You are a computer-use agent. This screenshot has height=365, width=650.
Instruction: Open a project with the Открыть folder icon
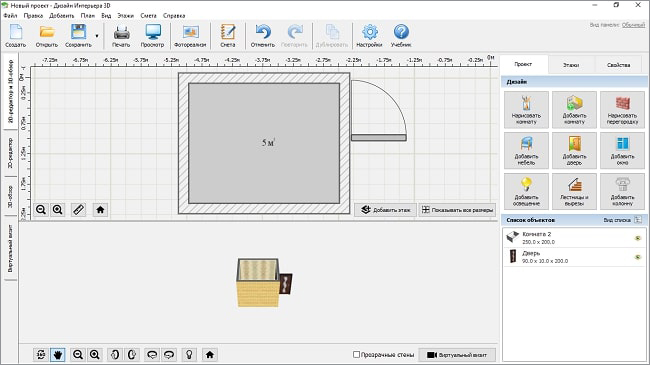click(x=47, y=36)
